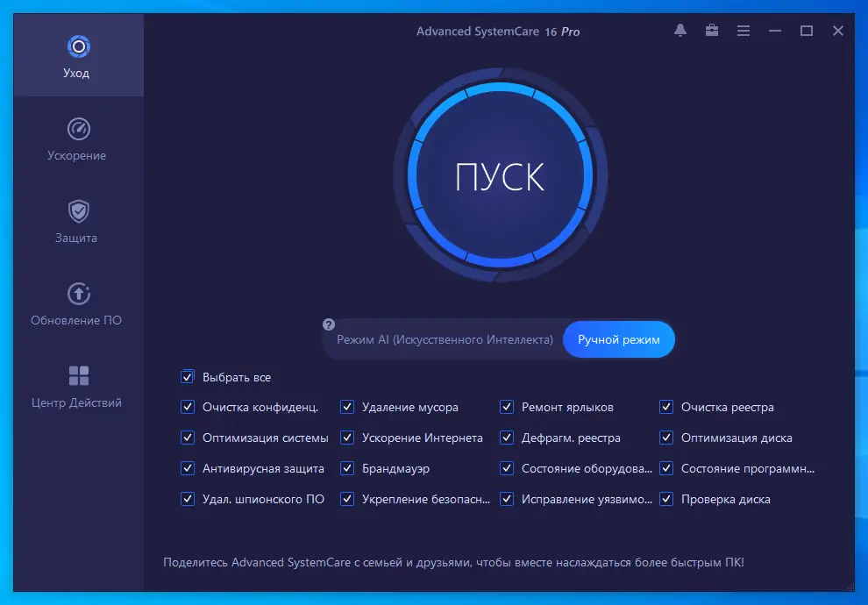
Task: Open the Ускорение section in sidebar
Action: 77,140
